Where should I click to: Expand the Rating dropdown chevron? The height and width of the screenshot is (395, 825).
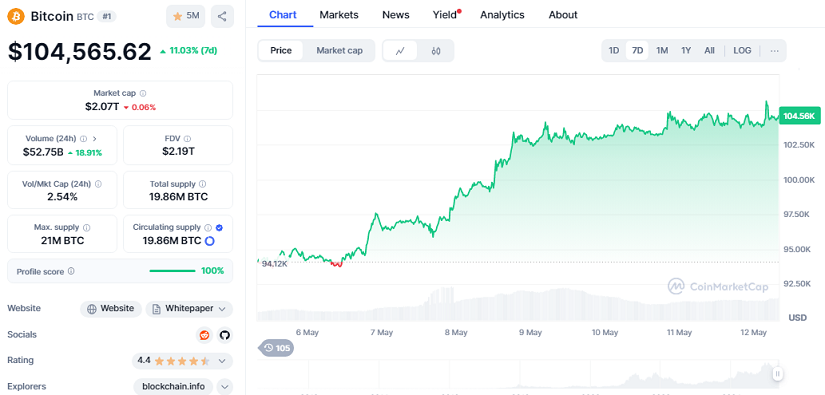click(222, 361)
